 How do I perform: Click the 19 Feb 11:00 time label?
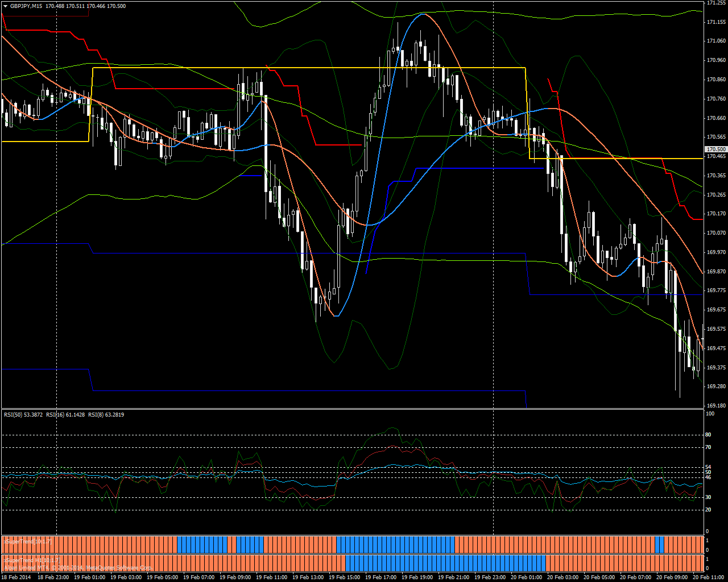272,577
